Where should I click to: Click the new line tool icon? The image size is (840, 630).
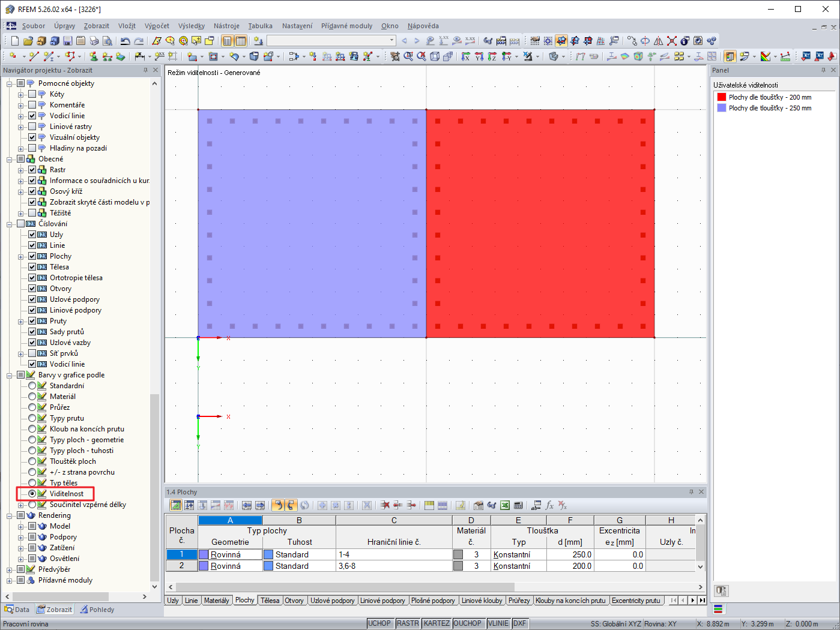pyautogui.click(x=34, y=56)
